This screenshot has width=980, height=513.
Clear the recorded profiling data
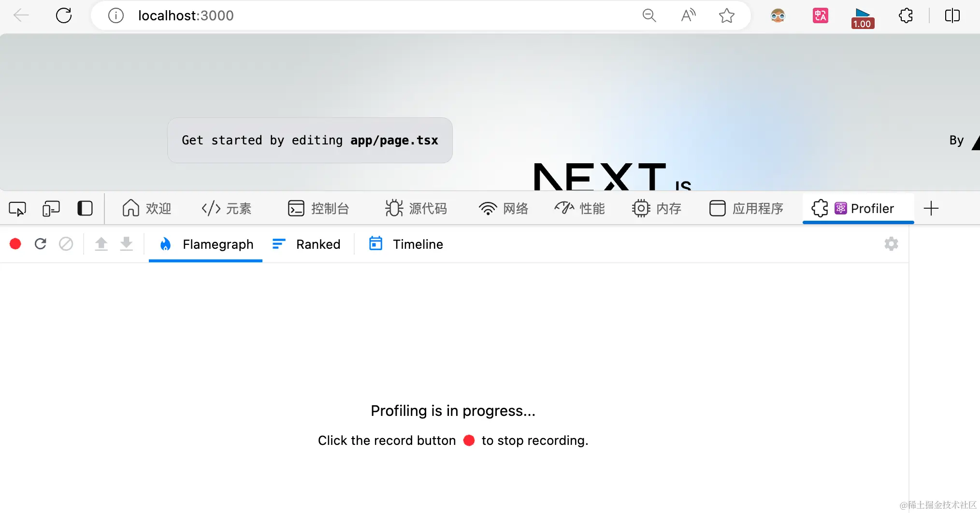(66, 244)
